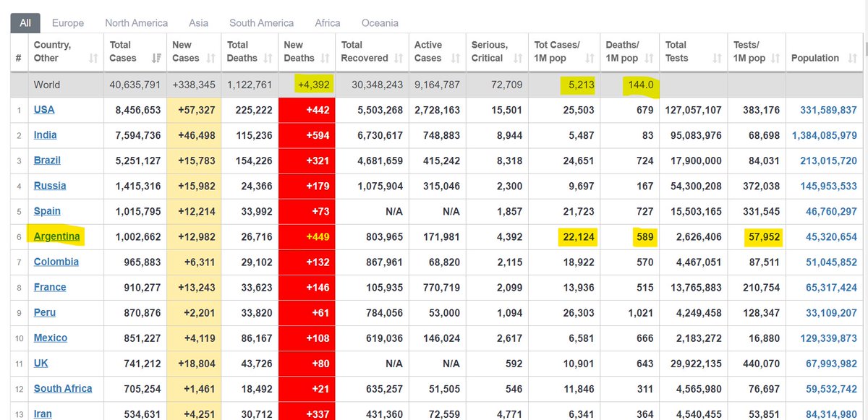This screenshot has height=420, width=868.
Task: Open the Russia country link
Action: coord(50,186)
